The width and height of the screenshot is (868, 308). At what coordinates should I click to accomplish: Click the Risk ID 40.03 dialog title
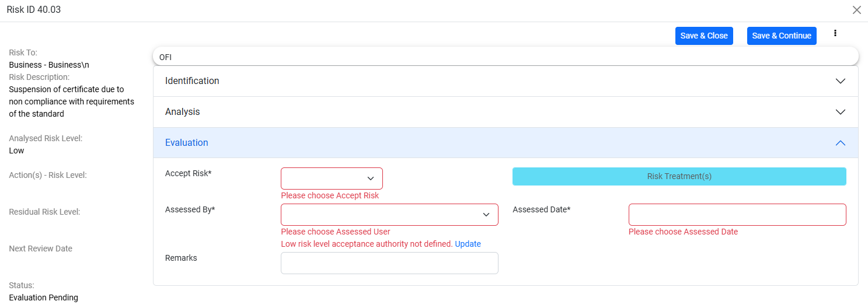(x=34, y=10)
